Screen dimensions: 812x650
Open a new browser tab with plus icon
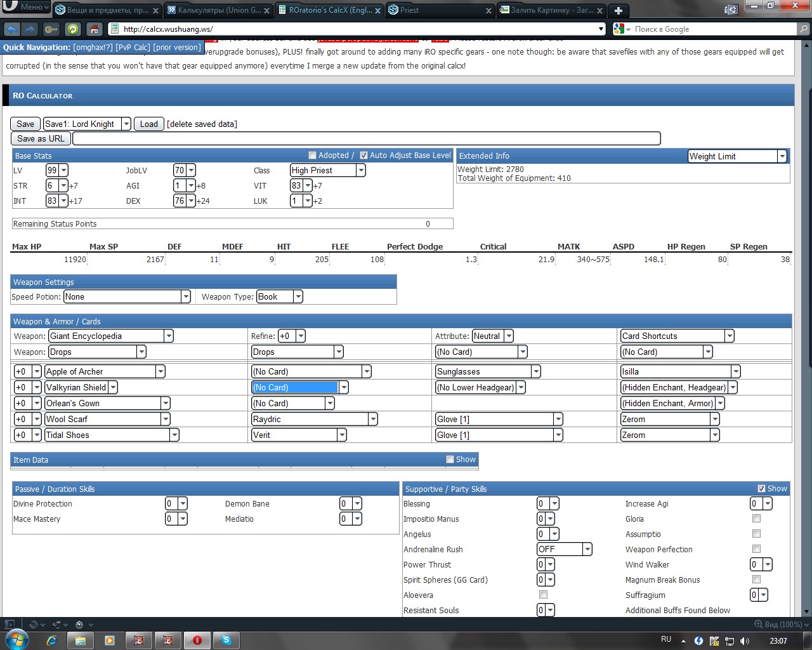tap(619, 10)
